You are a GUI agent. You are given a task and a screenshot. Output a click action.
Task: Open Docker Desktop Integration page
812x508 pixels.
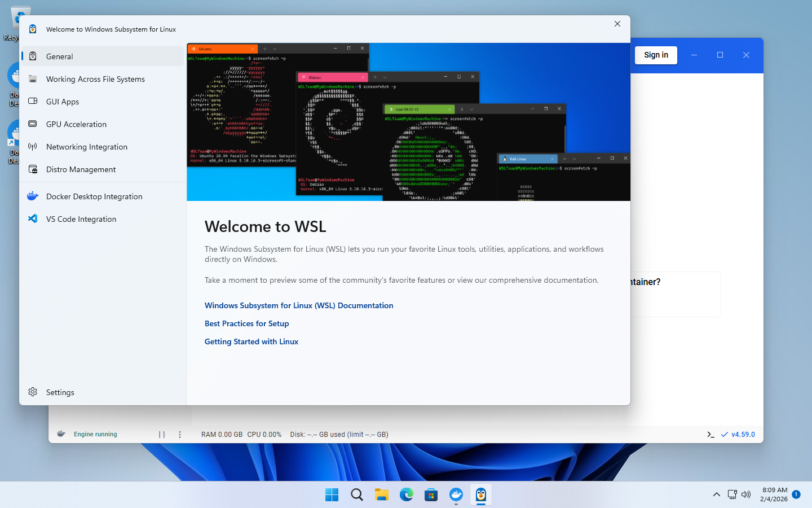pyautogui.click(x=94, y=196)
